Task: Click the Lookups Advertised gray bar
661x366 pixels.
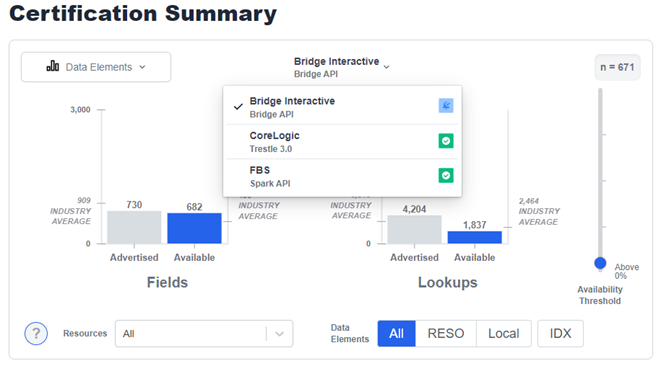Action: [414, 229]
